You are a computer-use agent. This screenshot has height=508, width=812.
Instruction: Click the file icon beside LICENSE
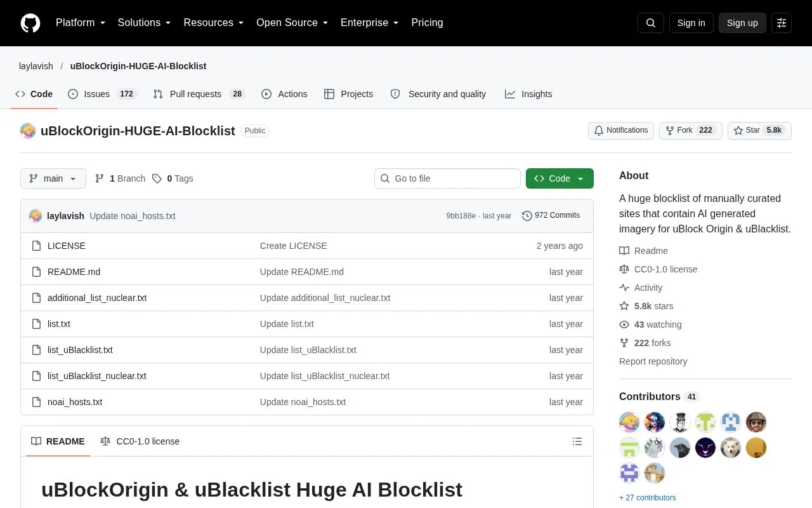click(37, 246)
